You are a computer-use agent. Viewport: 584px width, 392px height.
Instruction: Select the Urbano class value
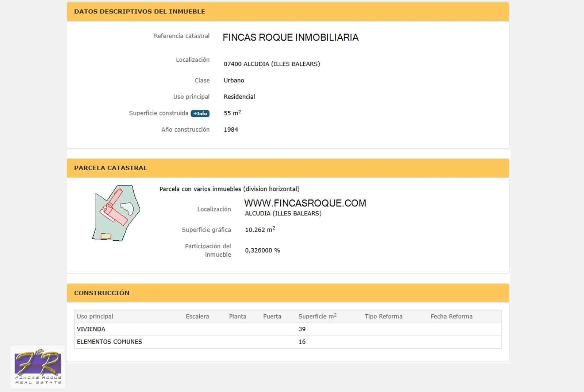(x=234, y=80)
